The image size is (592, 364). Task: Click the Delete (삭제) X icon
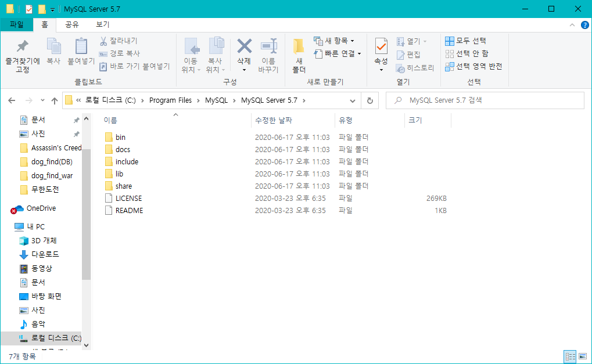tap(244, 46)
